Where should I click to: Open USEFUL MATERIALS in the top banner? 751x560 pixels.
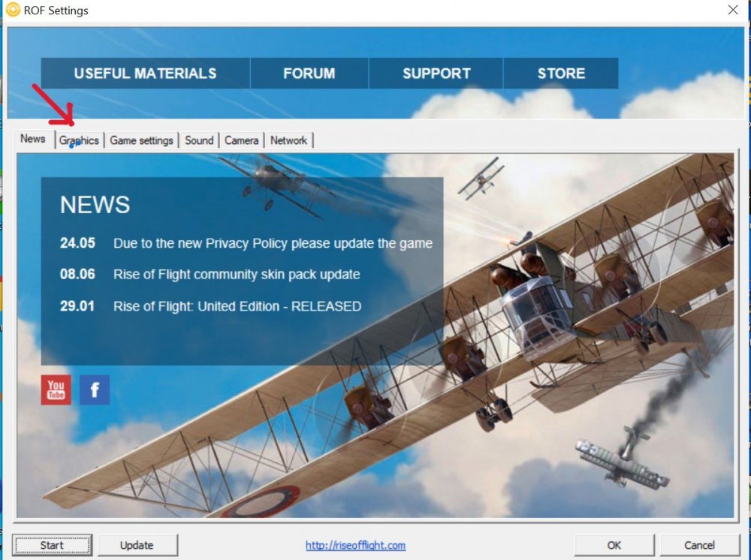145,74
